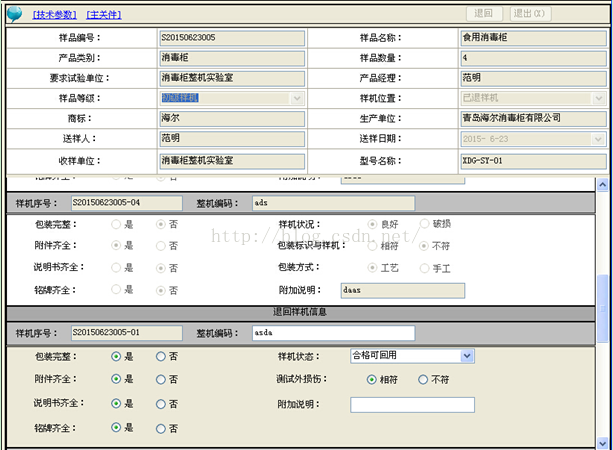Image resolution: width=613 pixels, height=450 pixels.
Task: Click the 型号名称 field XDG-SY-01
Action: [534, 161]
